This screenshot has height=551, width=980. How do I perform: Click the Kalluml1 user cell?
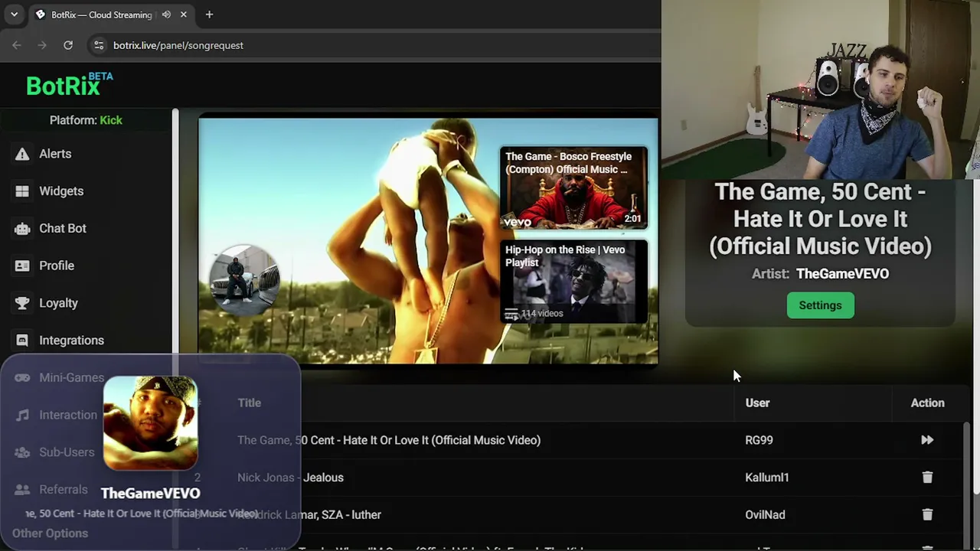766,478
